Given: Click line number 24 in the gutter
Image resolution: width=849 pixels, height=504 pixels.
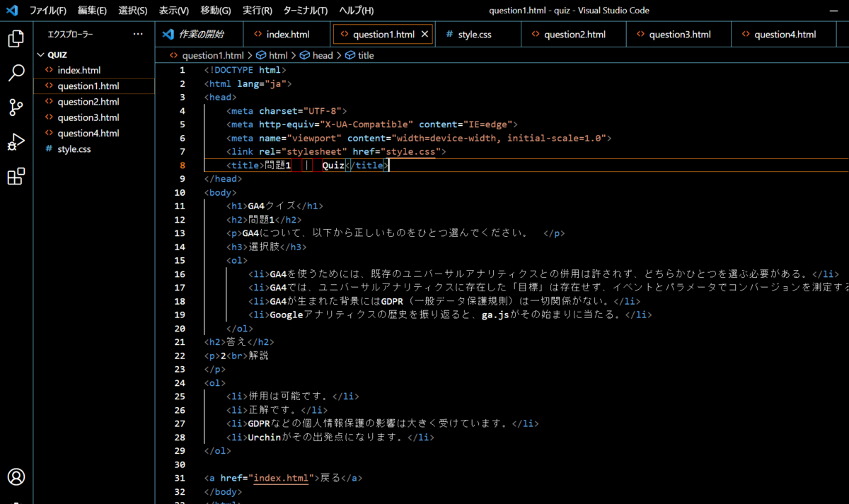Looking at the screenshot, I should tap(180, 382).
